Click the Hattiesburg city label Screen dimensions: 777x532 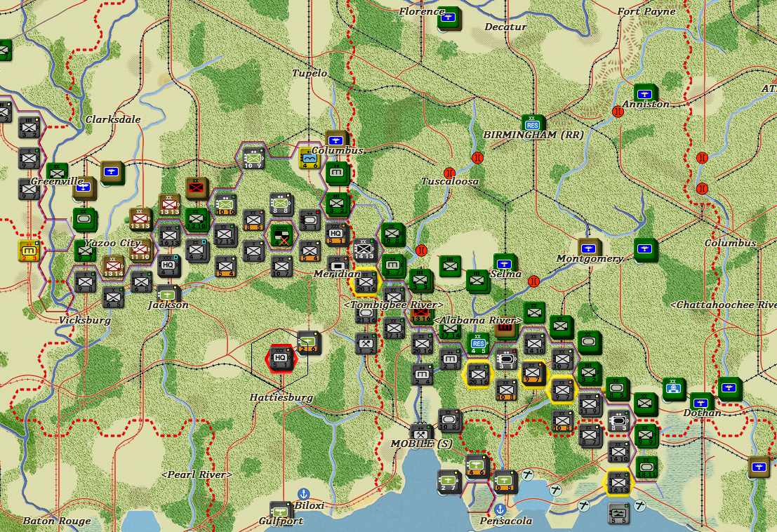281,397
